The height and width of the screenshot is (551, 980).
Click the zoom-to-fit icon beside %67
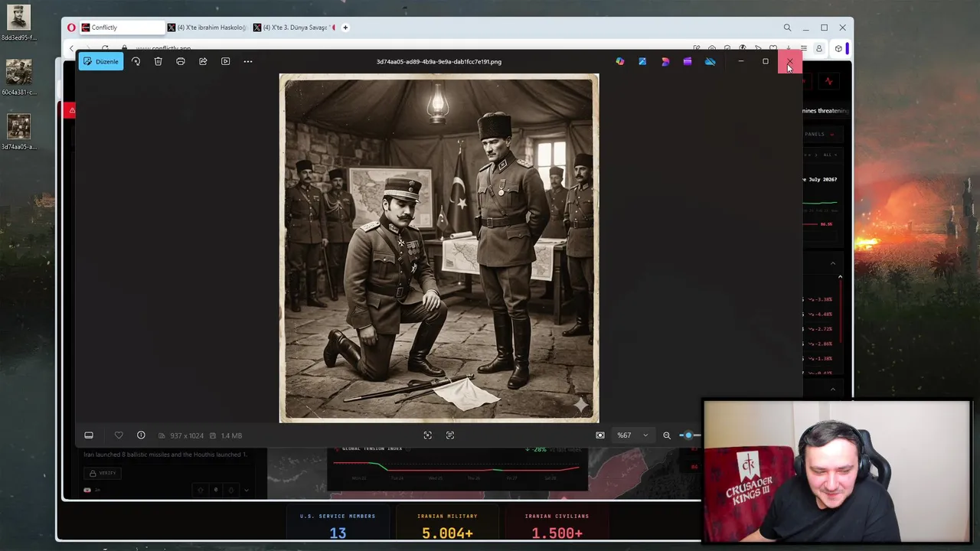(600, 435)
